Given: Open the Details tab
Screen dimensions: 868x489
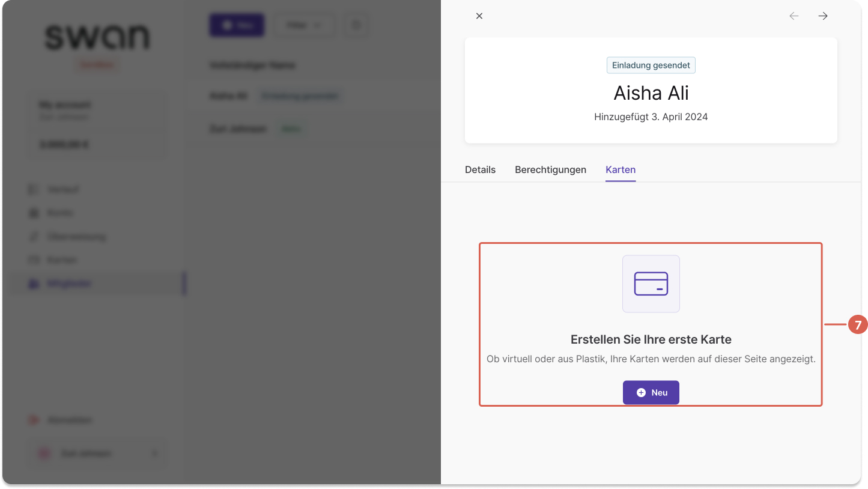Looking at the screenshot, I should click(480, 169).
